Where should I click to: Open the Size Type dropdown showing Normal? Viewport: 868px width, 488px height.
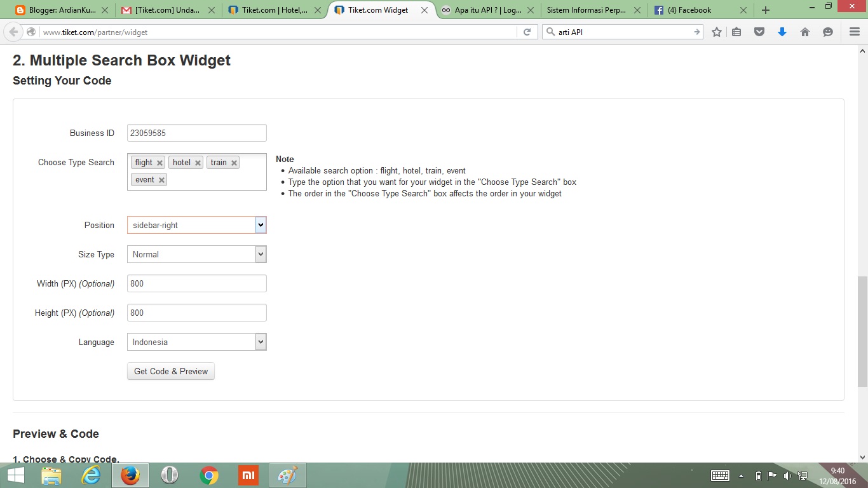[197, 254]
